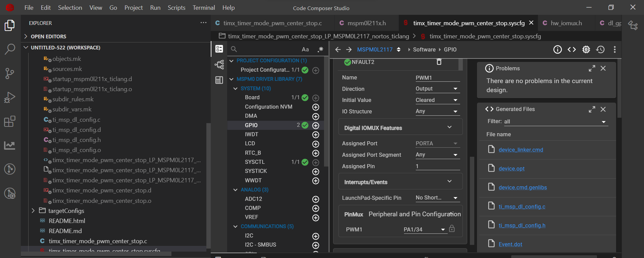Open the Explorer view in activity bar
The image size is (644, 258).
click(x=10, y=26)
